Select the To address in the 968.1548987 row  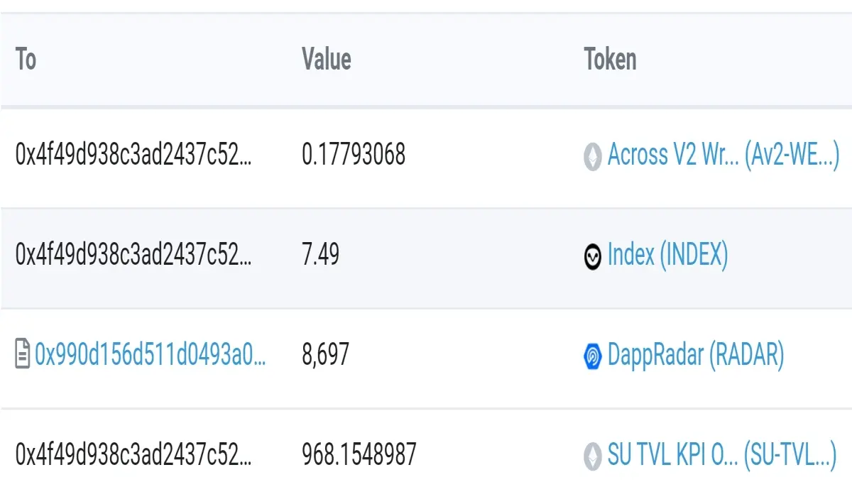(133, 454)
